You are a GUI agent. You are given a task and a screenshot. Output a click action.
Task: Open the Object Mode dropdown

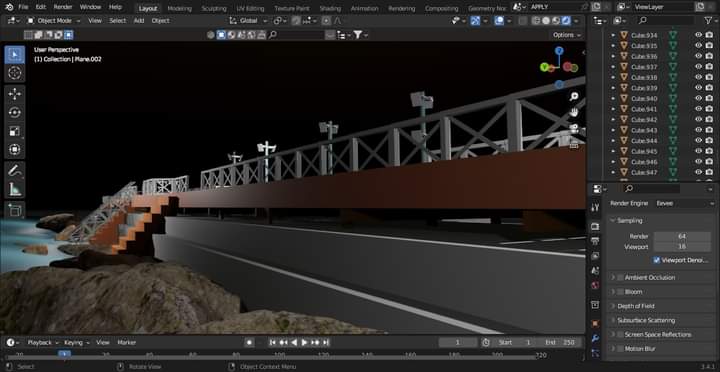pos(53,21)
